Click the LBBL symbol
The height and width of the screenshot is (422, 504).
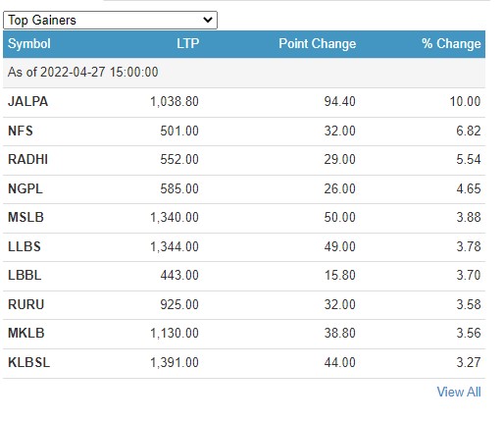tap(25, 275)
